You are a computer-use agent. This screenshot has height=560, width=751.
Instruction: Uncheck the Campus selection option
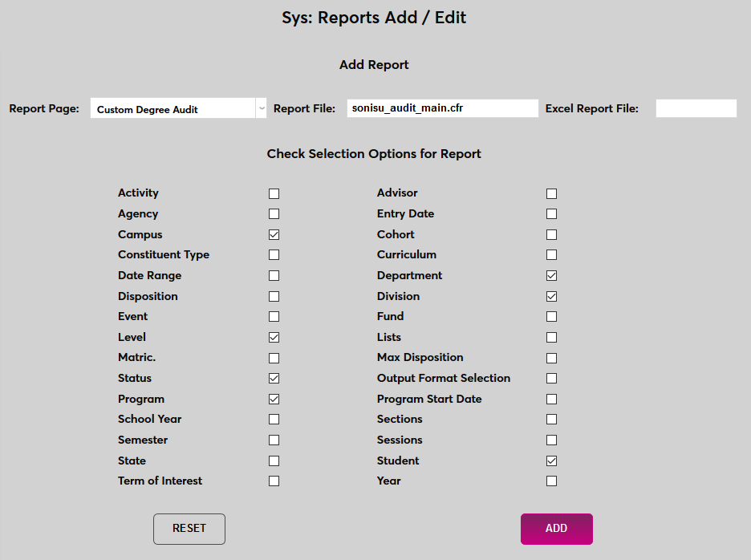[x=274, y=234]
